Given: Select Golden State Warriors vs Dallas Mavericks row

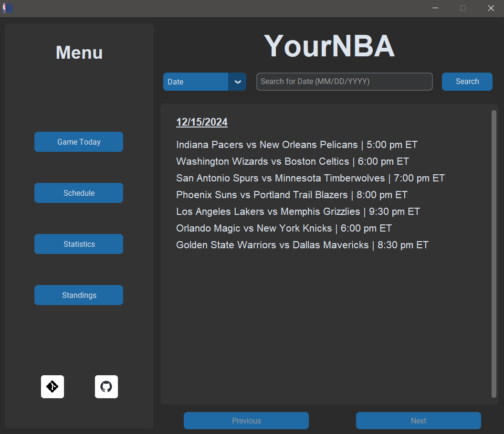Looking at the screenshot, I should point(302,245).
